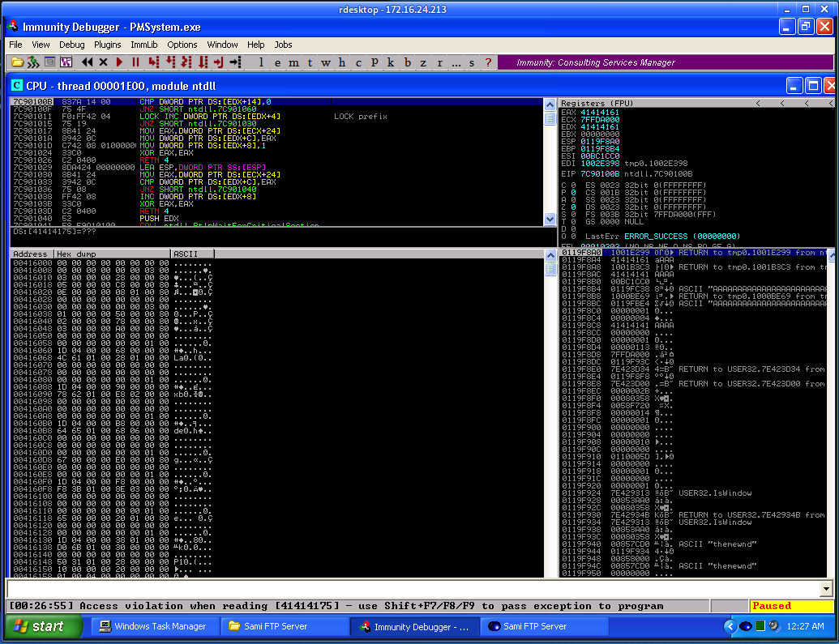Show patches with p icon
839x644 pixels.
[x=375, y=62]
